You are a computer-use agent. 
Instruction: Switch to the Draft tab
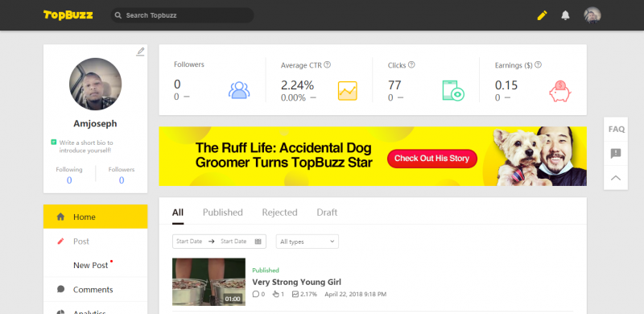[x=327, y=213]
